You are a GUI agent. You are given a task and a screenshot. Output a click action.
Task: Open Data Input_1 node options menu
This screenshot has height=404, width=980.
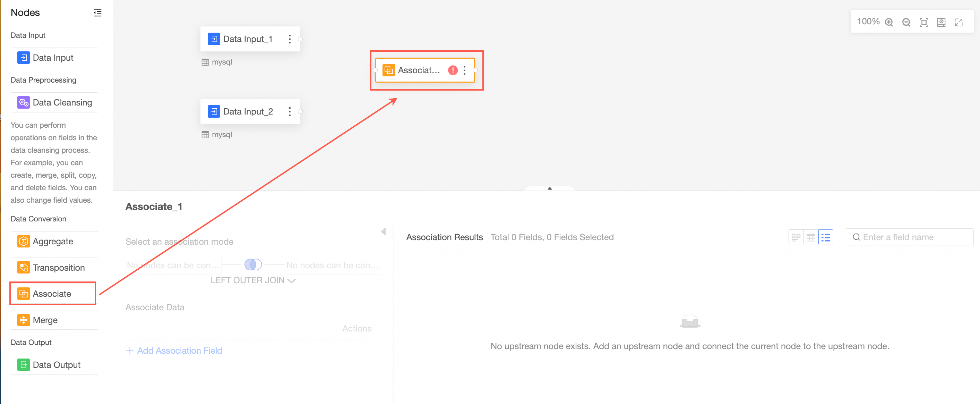point(290,39)
